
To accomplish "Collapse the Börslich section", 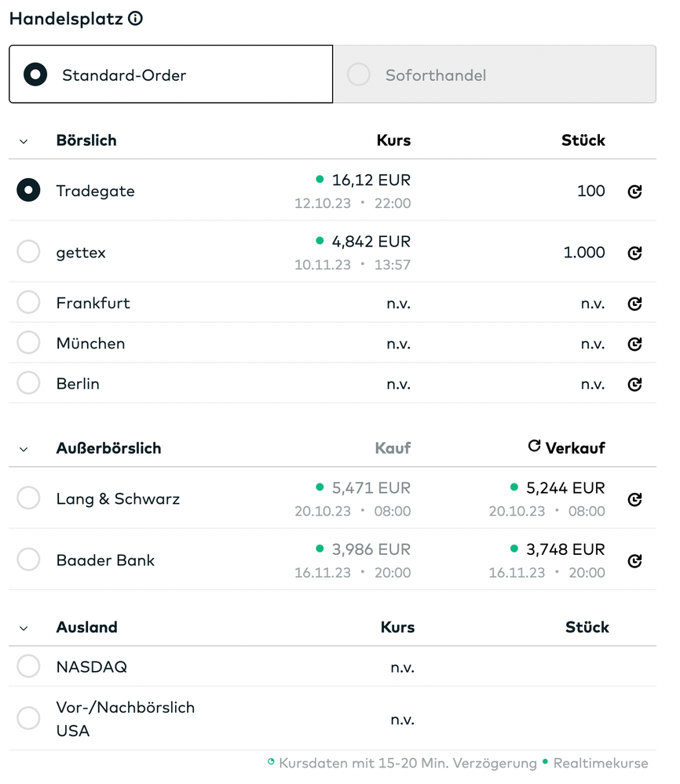I will pos(24,141).
